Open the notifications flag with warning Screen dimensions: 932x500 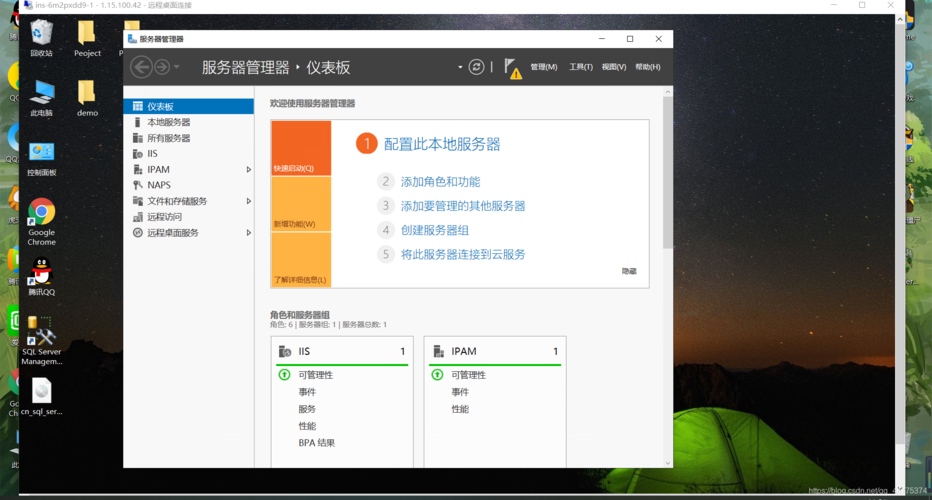pos(512,68)
